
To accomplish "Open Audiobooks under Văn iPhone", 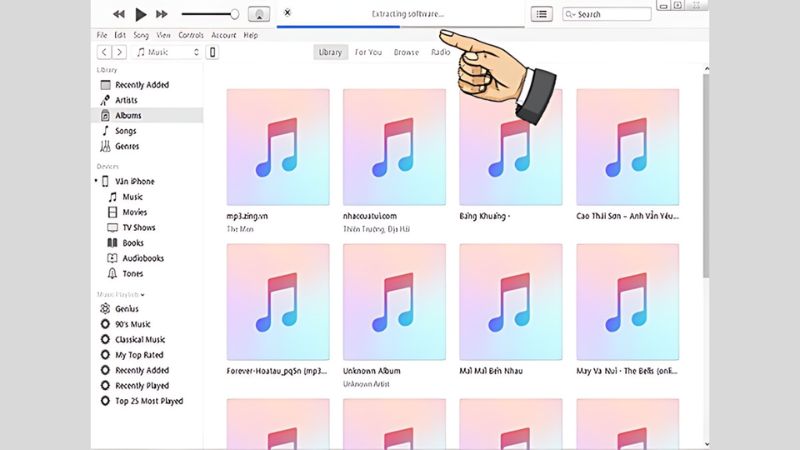I will click(143, 258).
